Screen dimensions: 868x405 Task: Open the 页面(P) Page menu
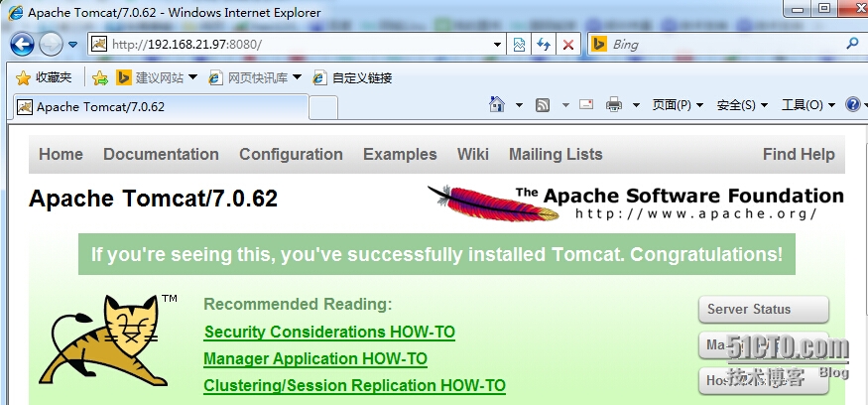pyautogui.click(x=678, y=104)
